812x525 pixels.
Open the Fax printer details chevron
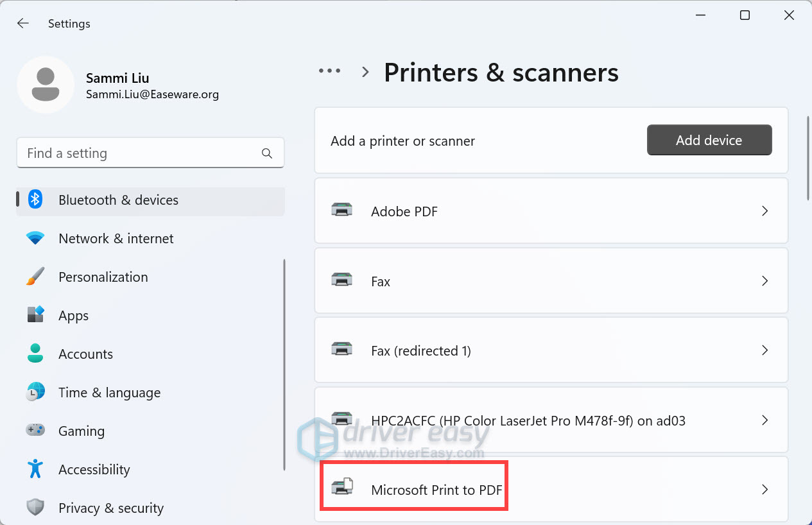764,280
